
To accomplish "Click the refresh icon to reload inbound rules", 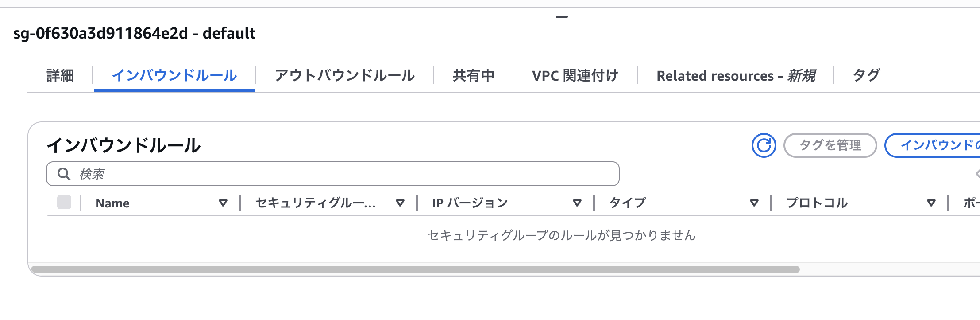I will (x=764, y=145).
